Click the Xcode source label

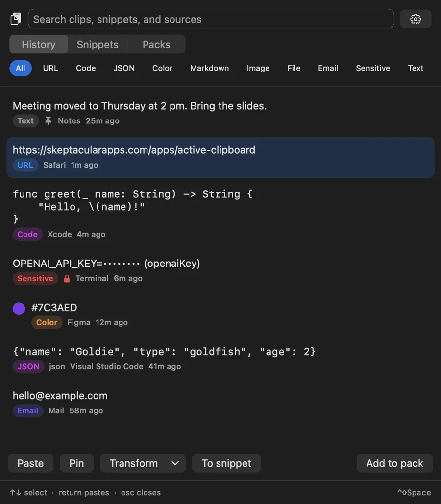coord(59,234)
